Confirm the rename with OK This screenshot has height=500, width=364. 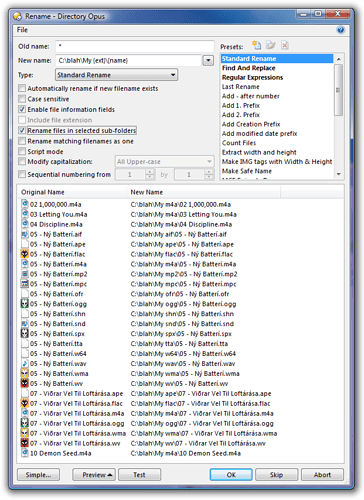coord(231,475)
